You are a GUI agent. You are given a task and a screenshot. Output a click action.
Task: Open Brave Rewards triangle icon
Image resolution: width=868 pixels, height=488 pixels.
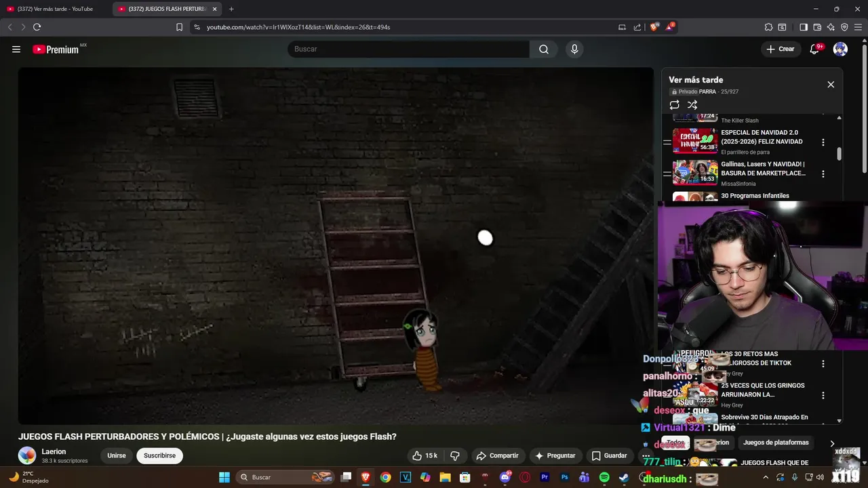pyautogui.click(x=670, y=27)
